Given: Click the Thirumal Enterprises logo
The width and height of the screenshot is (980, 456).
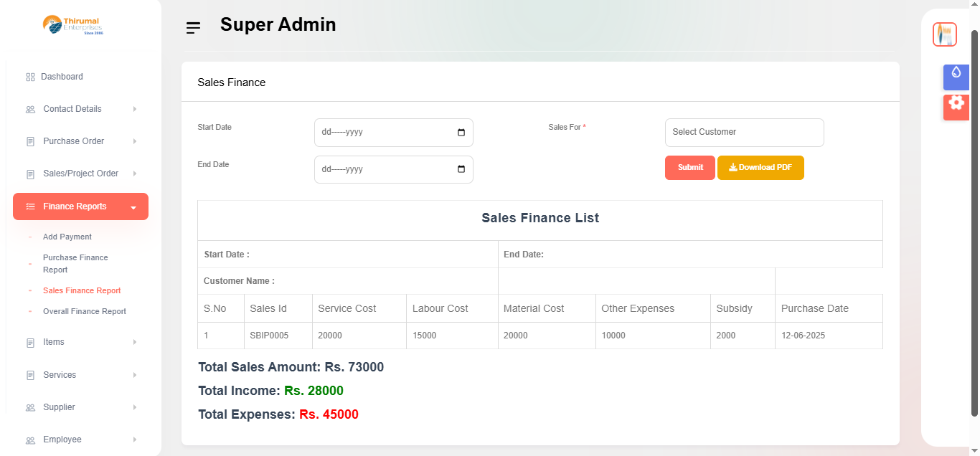Looking at the screenshot, I should [72, 25].
